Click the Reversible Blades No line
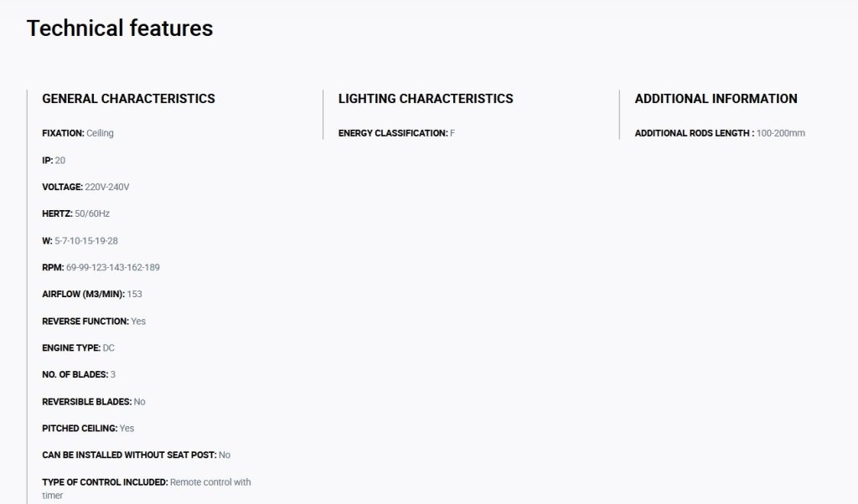Screen dimensions: 858x504 click(94, 402)
